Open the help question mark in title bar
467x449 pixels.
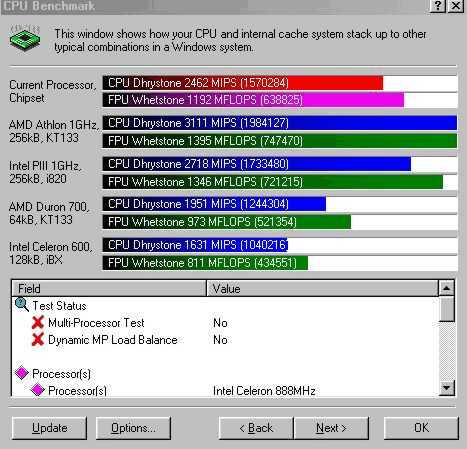(437, 6)
